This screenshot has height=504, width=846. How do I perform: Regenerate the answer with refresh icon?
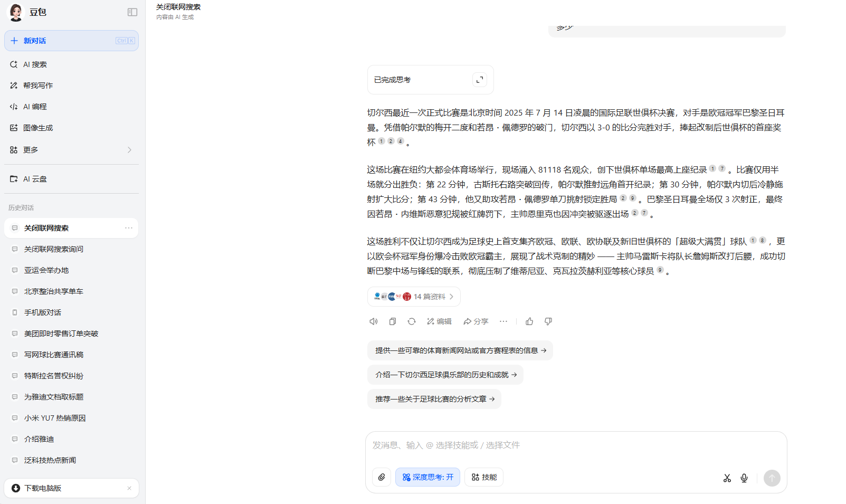click(412, 321)
